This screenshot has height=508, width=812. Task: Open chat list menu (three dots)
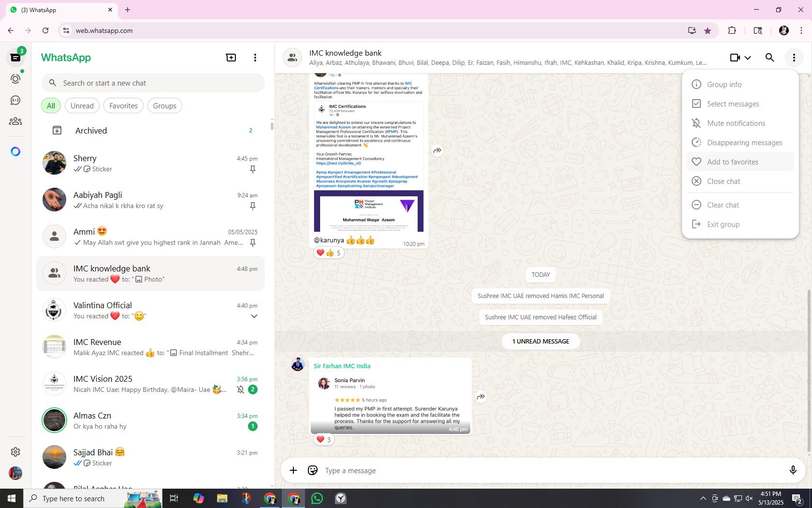[x=255, y=58]
